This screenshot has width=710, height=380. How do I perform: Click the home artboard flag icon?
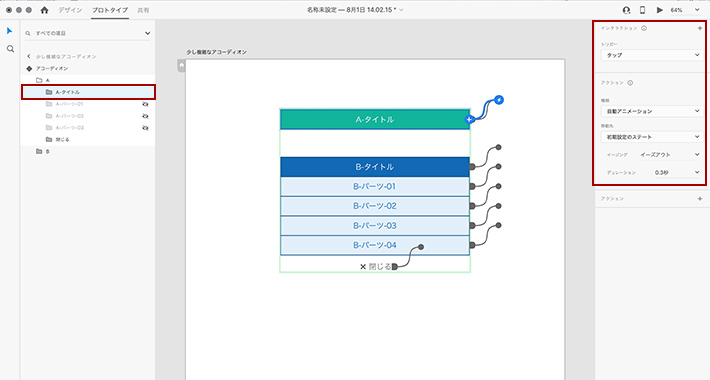pos(182,66)
